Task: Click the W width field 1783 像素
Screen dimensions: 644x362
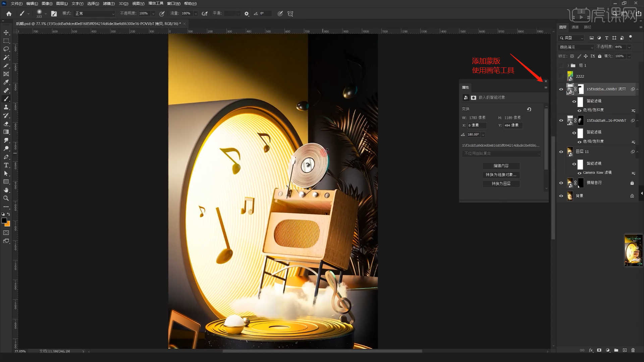Action: tap(477, 118)
